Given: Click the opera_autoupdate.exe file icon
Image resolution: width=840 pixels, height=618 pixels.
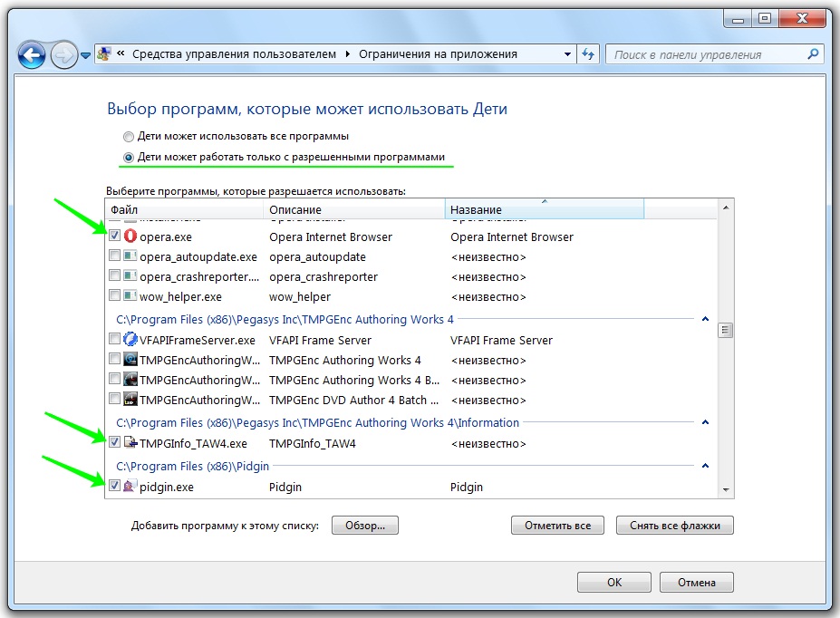Looking at the screenshot, I should tap(130, 256).
